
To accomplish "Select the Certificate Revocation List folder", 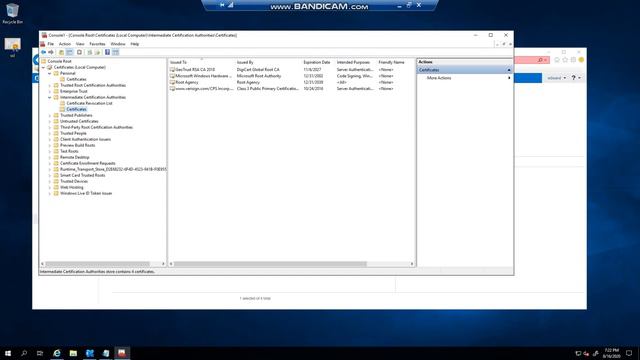I will click(x=89, y=103).
